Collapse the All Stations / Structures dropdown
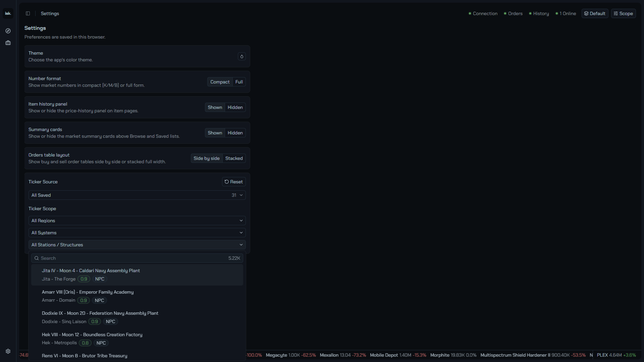This screenshot has width=644, height=362. (x=137, y=245)
